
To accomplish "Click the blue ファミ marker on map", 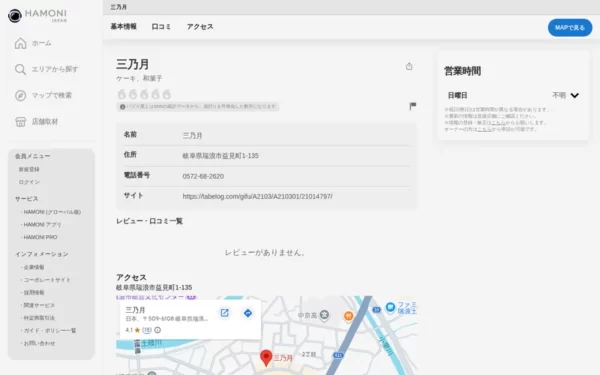I will 390,307.
